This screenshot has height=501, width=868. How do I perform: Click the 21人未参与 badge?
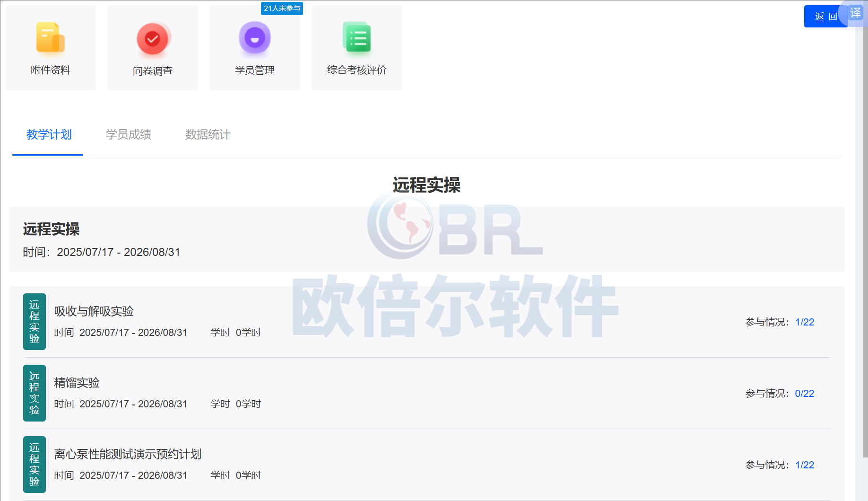[x=282, y=9]
